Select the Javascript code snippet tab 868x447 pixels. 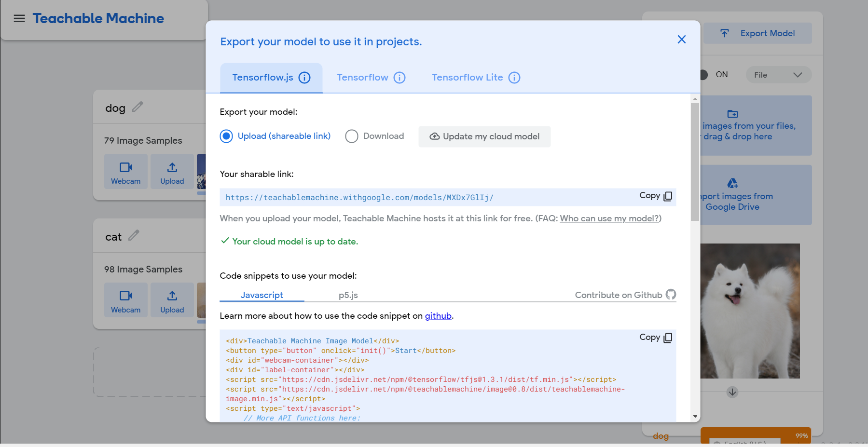pyautogui.click(x=262, y=295)
